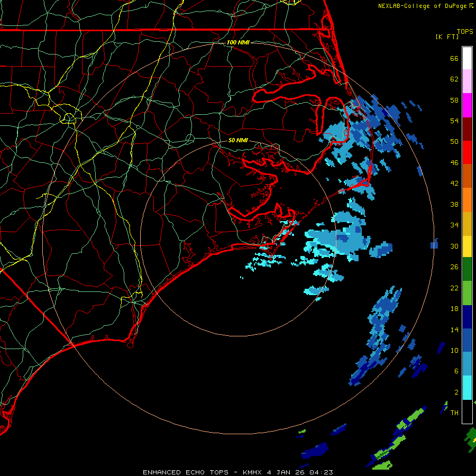Image resolution: width=476 pixels, height=476 pixels.
Task: Click the dark red 54 kft color band
Action: [x=467, y=129]
